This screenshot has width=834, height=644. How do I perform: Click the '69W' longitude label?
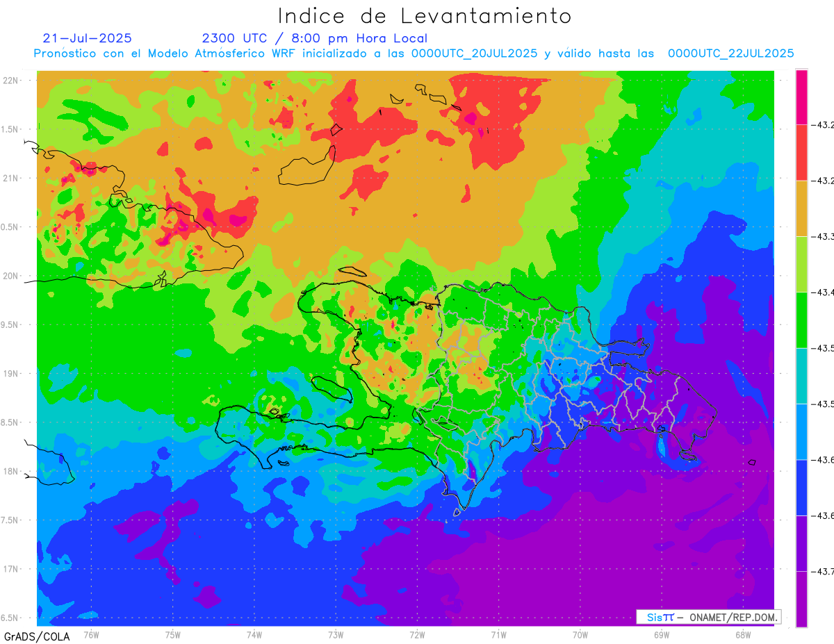[662, 635]
